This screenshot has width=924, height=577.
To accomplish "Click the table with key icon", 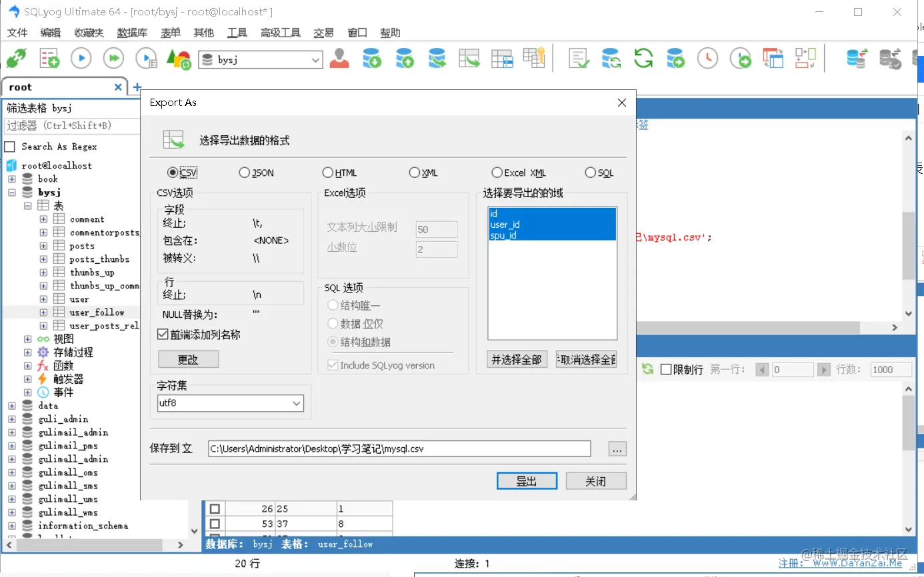I will click(534, 59).
